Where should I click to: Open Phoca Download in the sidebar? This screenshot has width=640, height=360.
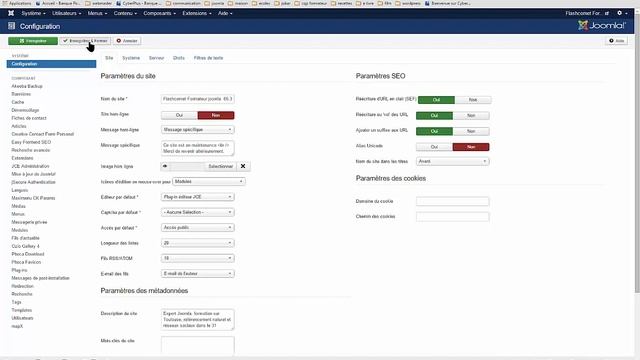[x=28, y=254]
